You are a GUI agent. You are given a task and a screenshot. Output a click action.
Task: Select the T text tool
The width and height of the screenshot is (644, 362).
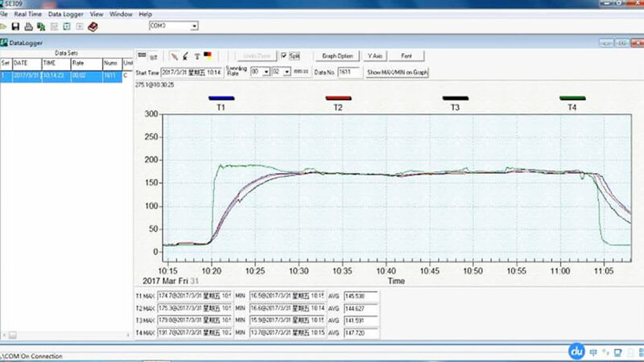point(196,56)
